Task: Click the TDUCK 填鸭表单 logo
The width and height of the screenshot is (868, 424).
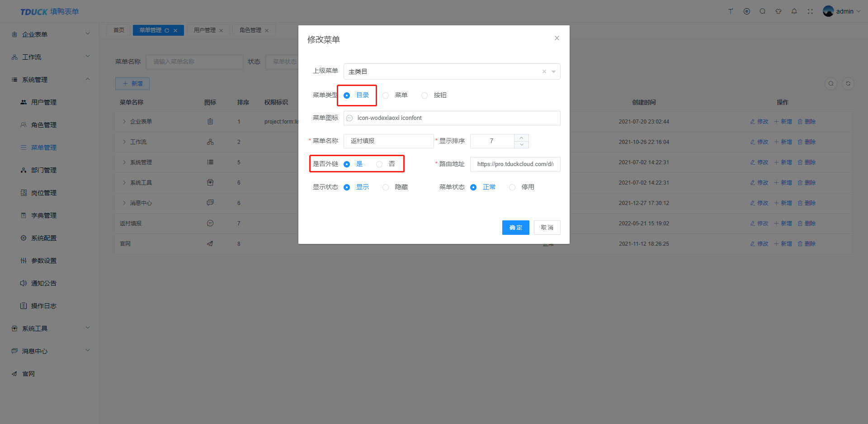Action: tap(50, 12)
